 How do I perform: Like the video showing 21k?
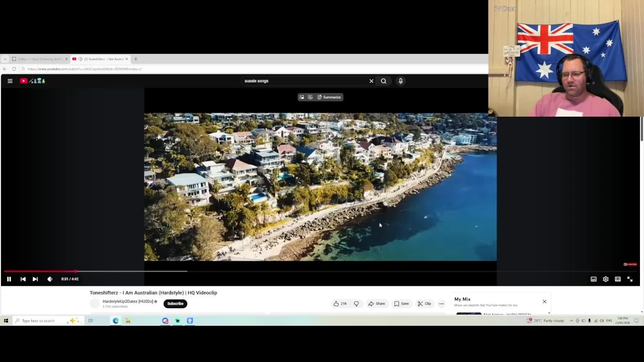pos(340,304)
